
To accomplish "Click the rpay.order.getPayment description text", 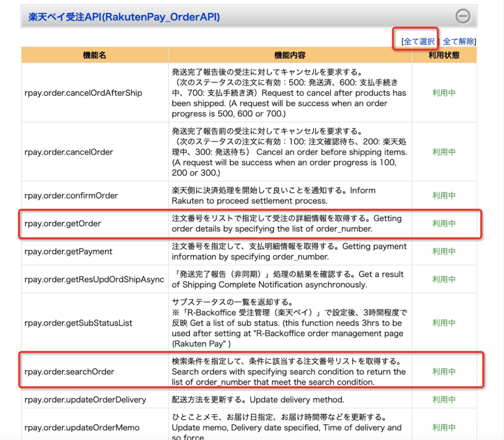I will click(288, 252).
